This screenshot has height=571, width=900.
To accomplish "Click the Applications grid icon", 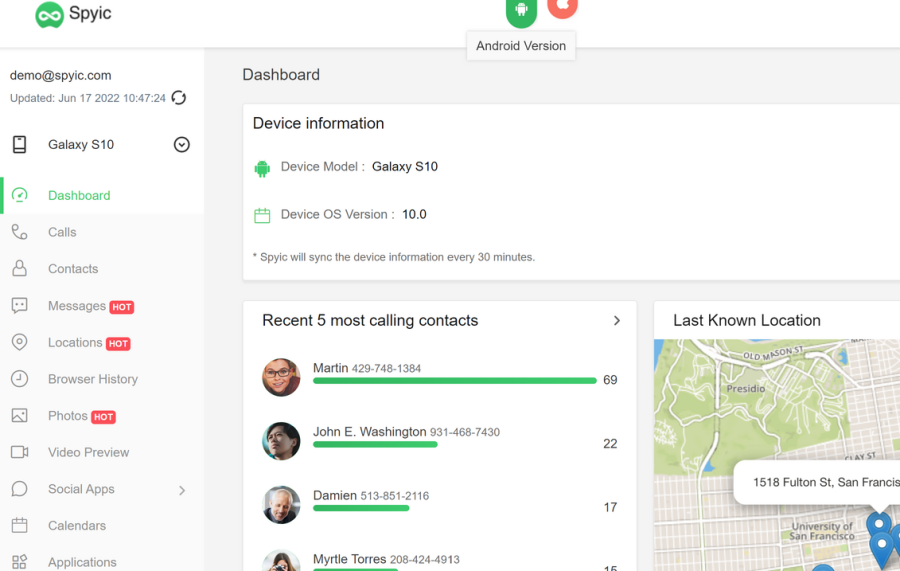I will coord(20,562).
